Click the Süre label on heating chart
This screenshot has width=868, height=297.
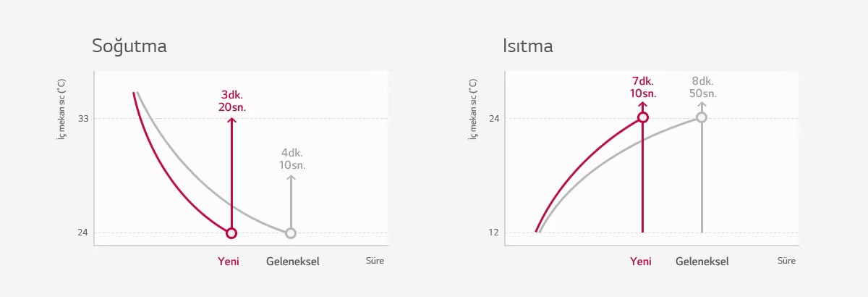pos(786,261)
